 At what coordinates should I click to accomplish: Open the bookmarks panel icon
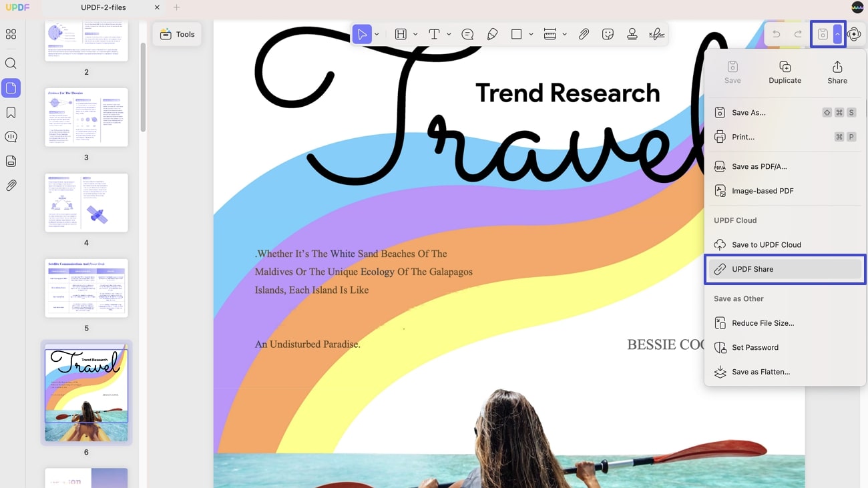pyautogui.click(x=11, y=112)
